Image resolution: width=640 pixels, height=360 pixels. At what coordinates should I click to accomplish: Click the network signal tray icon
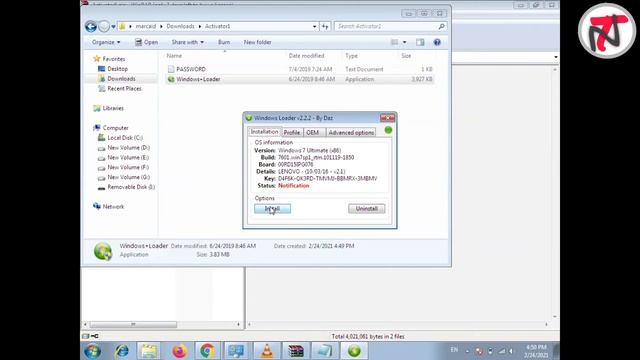click(502, 351)
